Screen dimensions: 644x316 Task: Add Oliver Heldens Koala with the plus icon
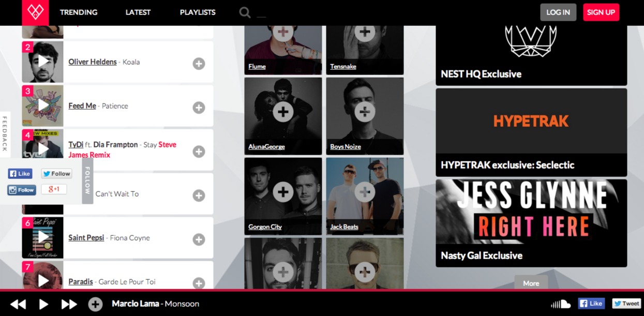pyautogui.click(x=199, y=64)
